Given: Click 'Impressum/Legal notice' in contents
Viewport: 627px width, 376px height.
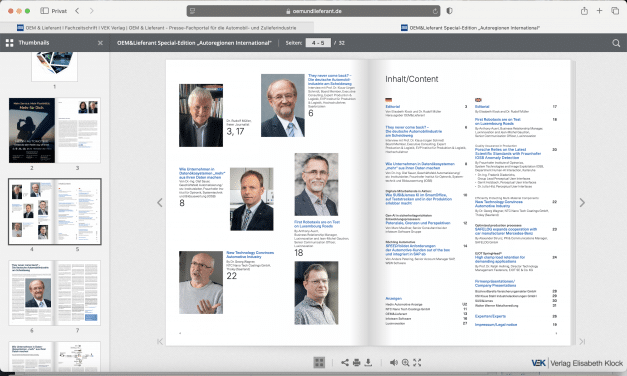Looking at the screenshot, I should coord(496,324).
